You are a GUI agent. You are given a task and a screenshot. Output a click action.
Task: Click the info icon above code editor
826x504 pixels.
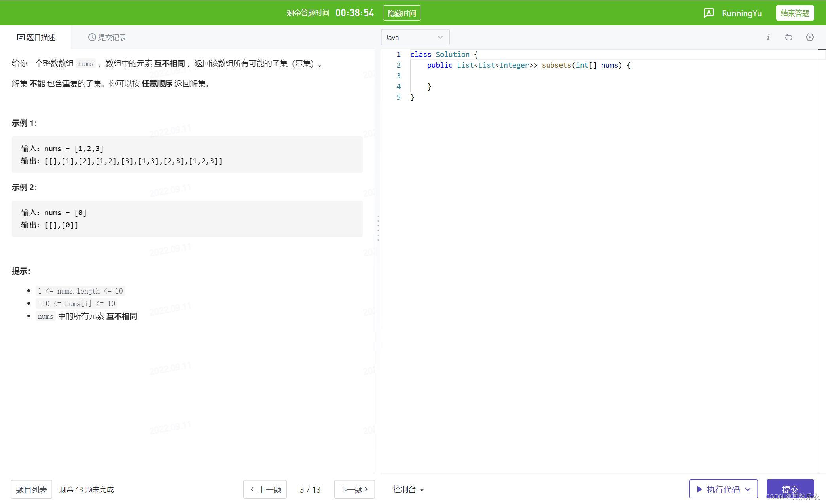click(768, 37)
